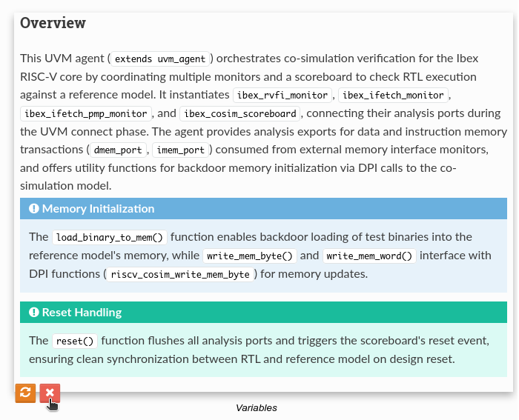Click the Reset Handling exclamation icon
This screenshot has height=420, width=519.
(33, 313)
